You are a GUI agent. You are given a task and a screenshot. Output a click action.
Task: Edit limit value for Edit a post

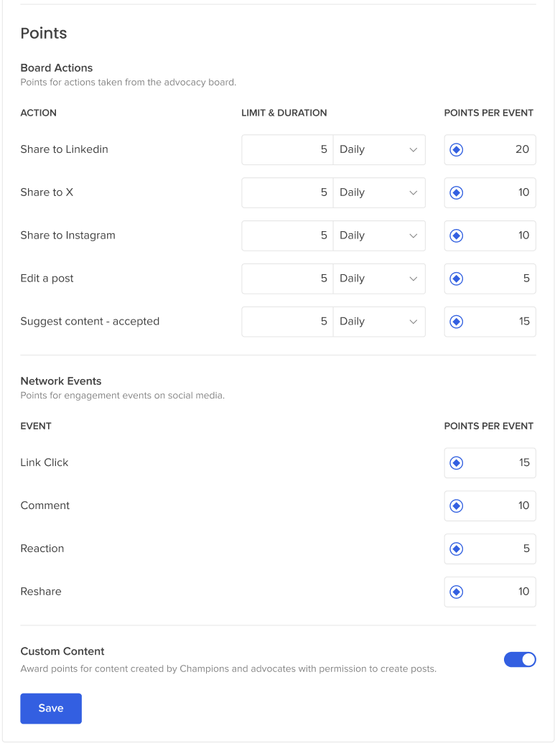287,279
